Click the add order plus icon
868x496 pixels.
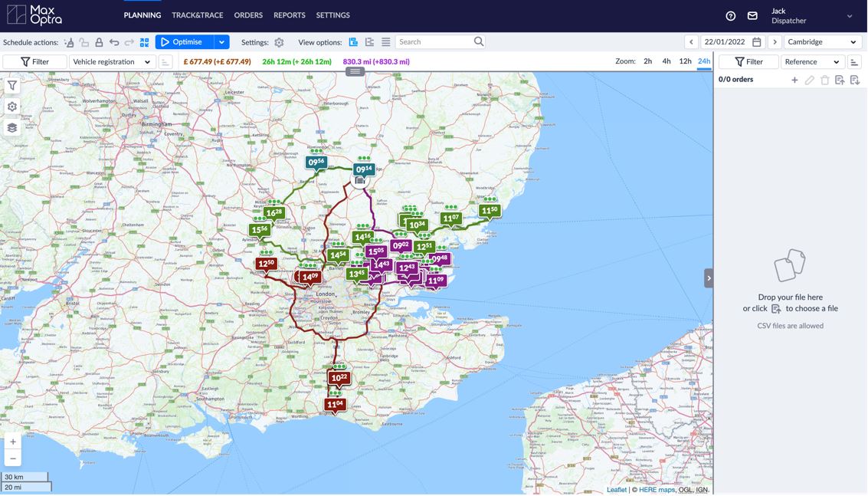coord(794,80)
